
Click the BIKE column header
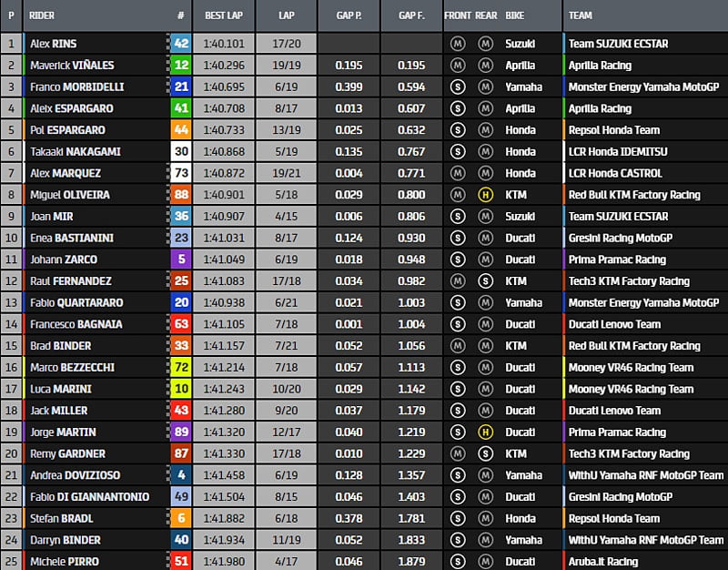(516, 15)
